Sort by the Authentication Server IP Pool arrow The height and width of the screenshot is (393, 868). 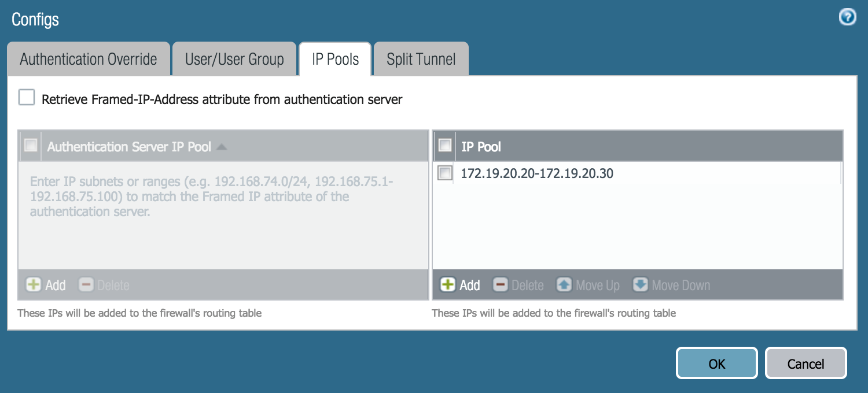pos(221,147)
